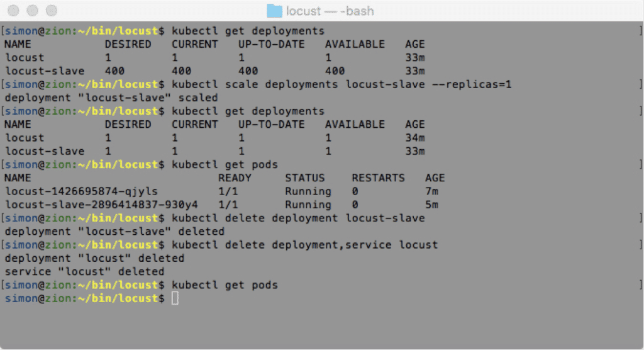644x350 pixels.
Task: Click the STATUS column header
Action: click(x=305, y=178)
